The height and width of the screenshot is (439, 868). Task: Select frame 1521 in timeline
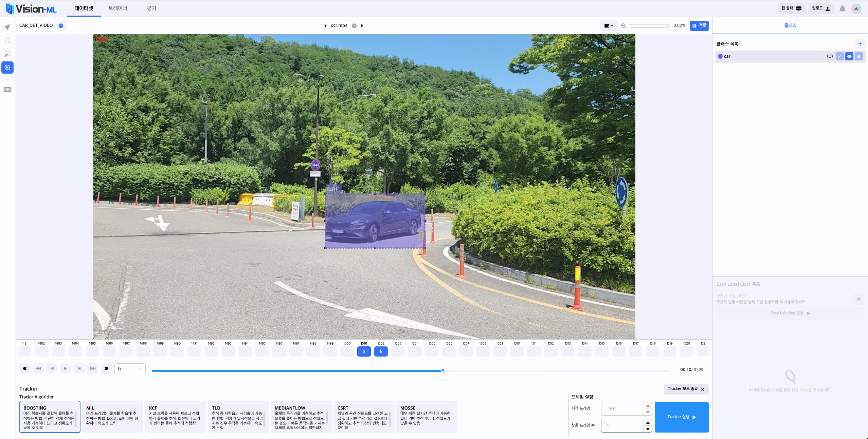[x=703, y=351]
